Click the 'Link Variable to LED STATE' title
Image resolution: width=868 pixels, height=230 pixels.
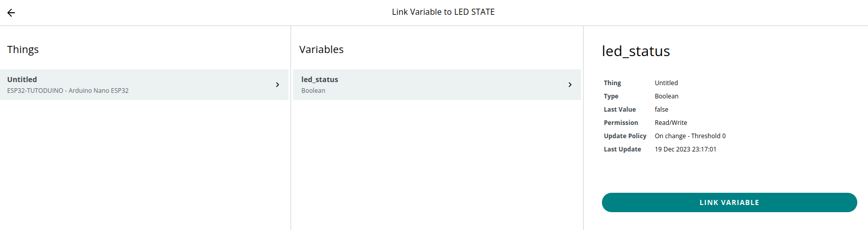[x=443, y=12]
